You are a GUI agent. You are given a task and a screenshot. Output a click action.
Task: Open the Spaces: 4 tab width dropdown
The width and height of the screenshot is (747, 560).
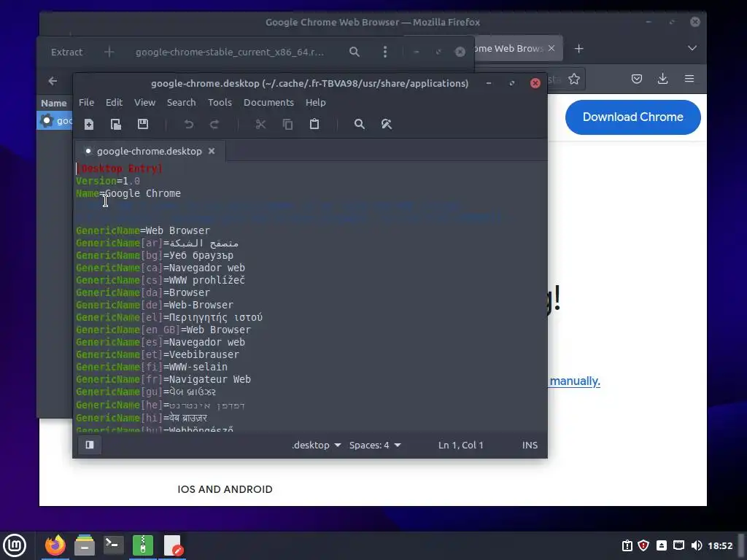click(375, 445)
